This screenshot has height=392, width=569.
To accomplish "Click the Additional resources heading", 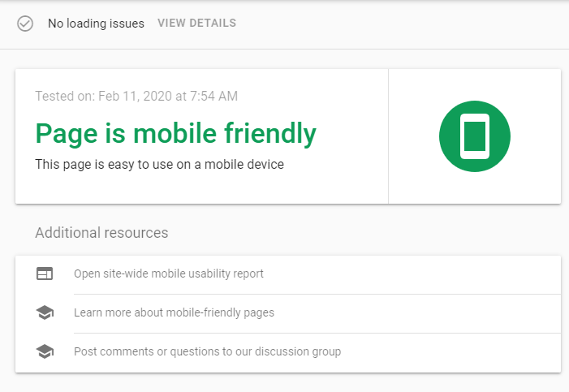I will pyautogui.click(x=101, y=233).
